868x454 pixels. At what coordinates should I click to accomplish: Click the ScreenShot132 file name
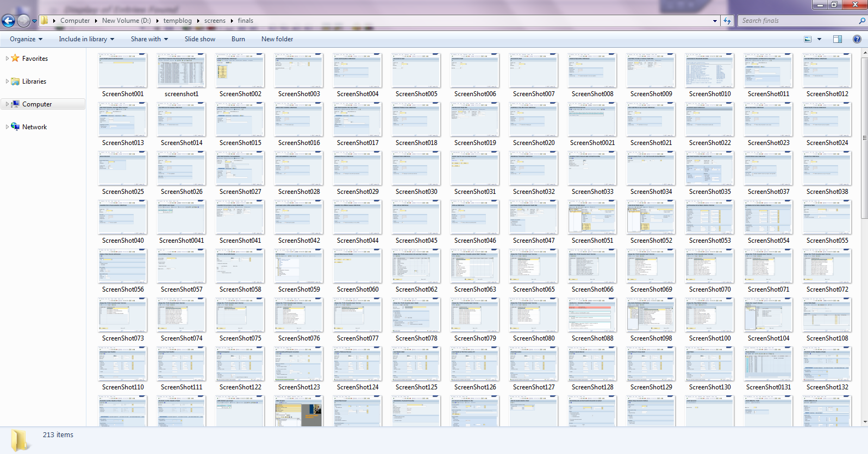tap(827, 387)
